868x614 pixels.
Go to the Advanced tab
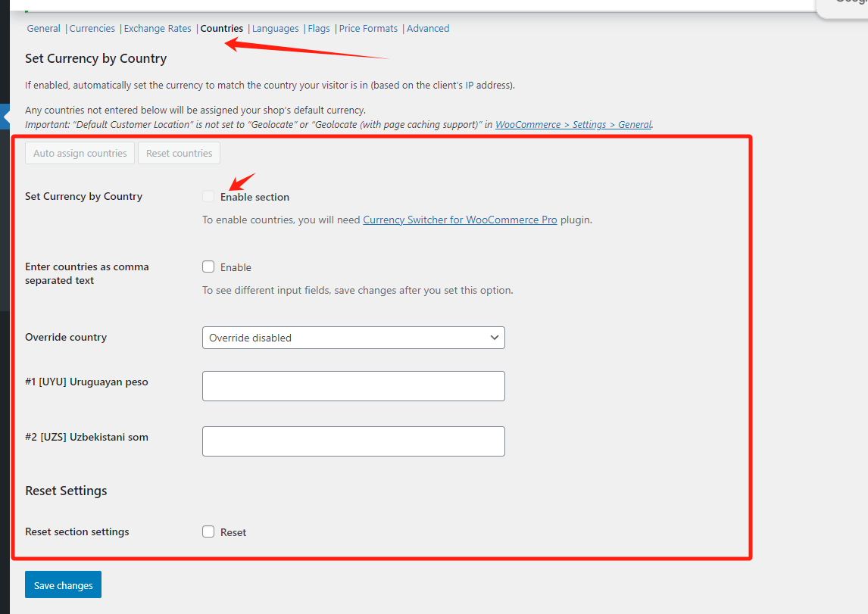pyautogui.click(x=428, y=29)
